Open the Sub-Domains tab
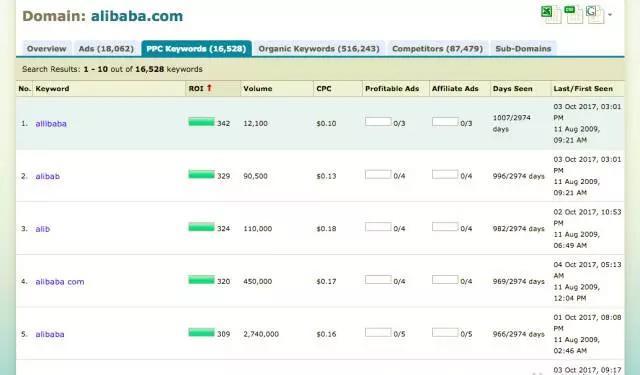Viewport: 640px width, 375px height. pyautogui.click(x=523, y=49)
